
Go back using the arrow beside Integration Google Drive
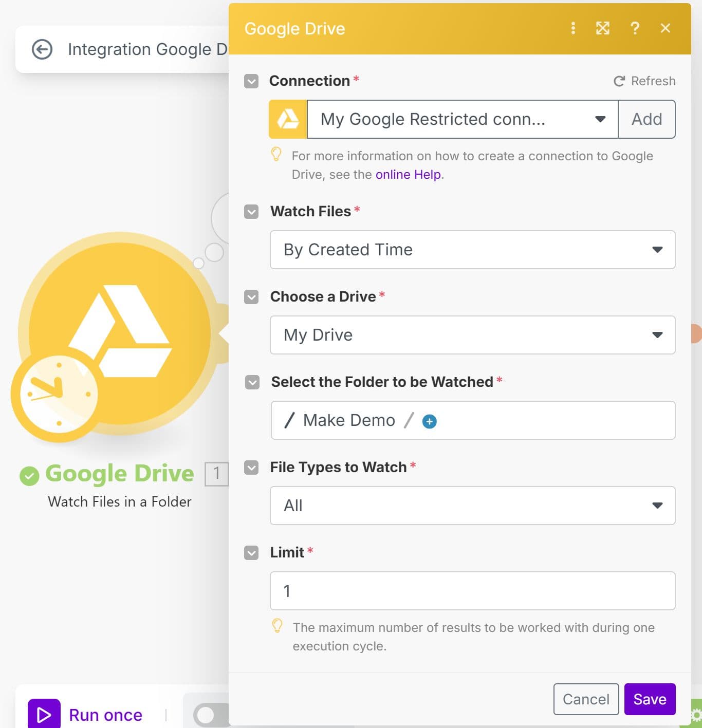click(42, 49)
